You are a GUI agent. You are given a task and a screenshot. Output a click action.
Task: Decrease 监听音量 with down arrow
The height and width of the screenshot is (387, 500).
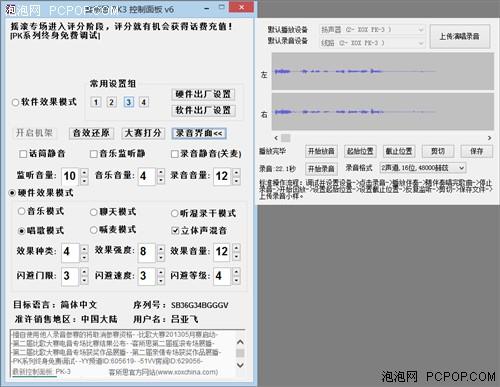coord(84,180)
